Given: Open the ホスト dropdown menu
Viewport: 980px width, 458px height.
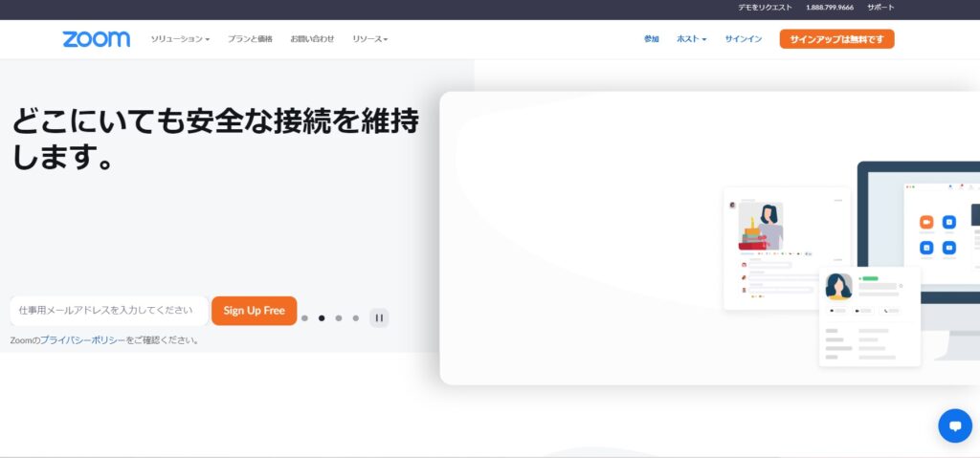Looking at the screenshot, I should (x=691, y=39).
